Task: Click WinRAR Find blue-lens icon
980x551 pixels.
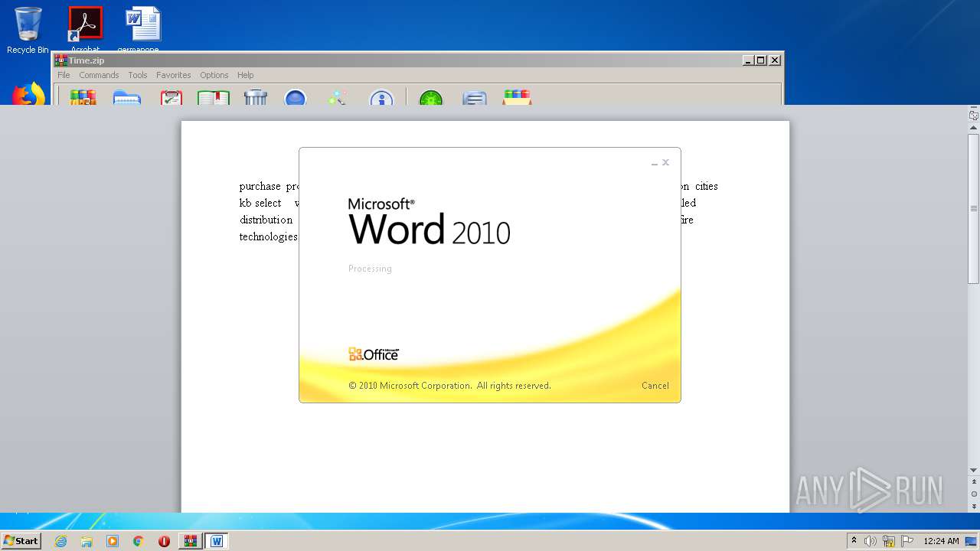Action: coord(296,97)
